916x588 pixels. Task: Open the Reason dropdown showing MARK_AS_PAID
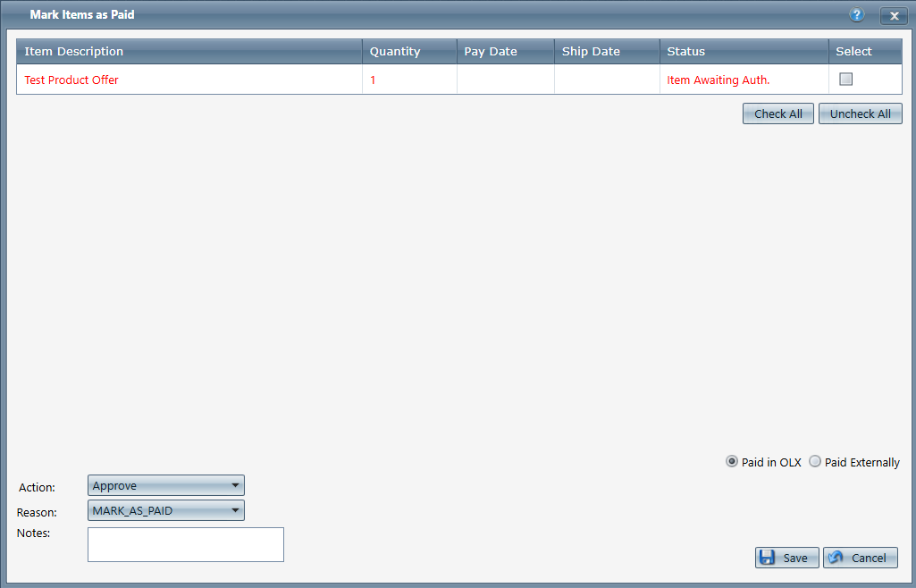click(166, 510)
